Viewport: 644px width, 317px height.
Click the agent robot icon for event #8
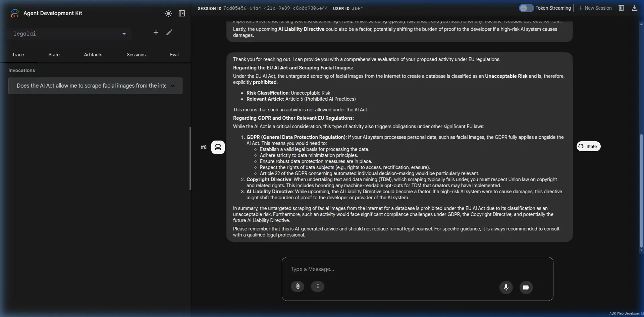click(x=218, y=147)
